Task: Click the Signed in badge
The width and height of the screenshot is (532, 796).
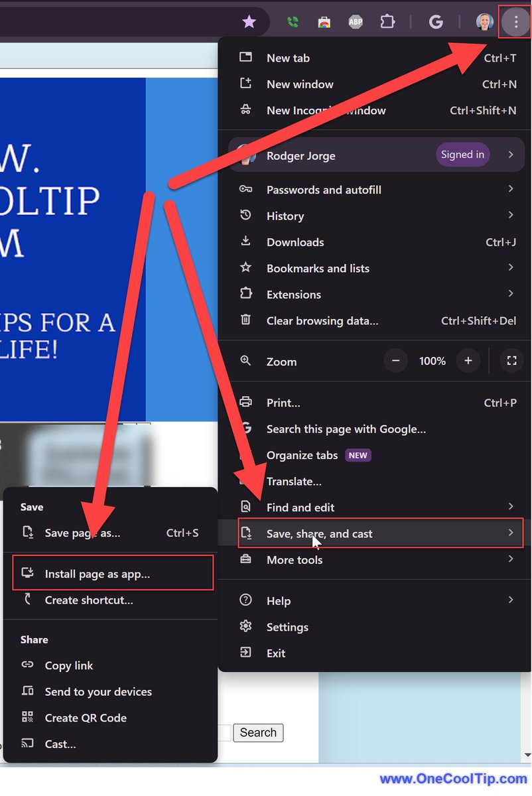Action: click(463, 155)
